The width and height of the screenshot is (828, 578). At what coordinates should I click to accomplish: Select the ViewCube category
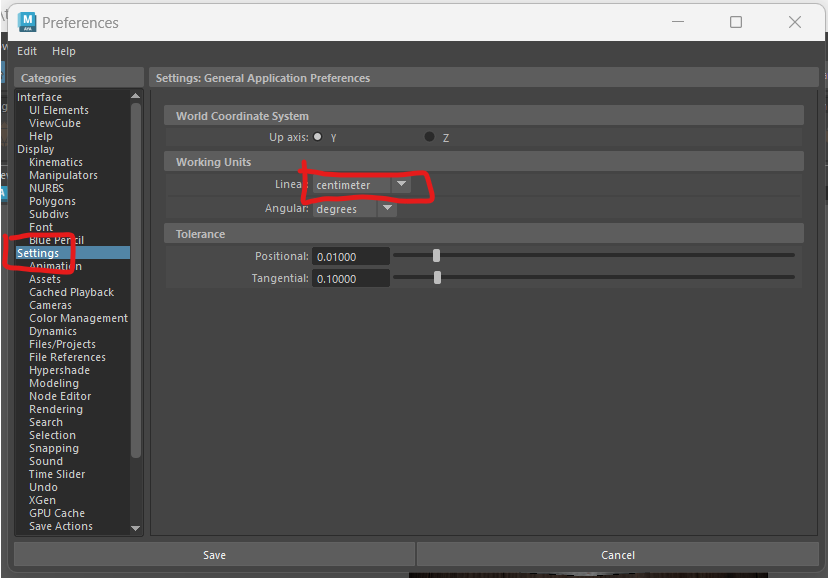[55, 123]
